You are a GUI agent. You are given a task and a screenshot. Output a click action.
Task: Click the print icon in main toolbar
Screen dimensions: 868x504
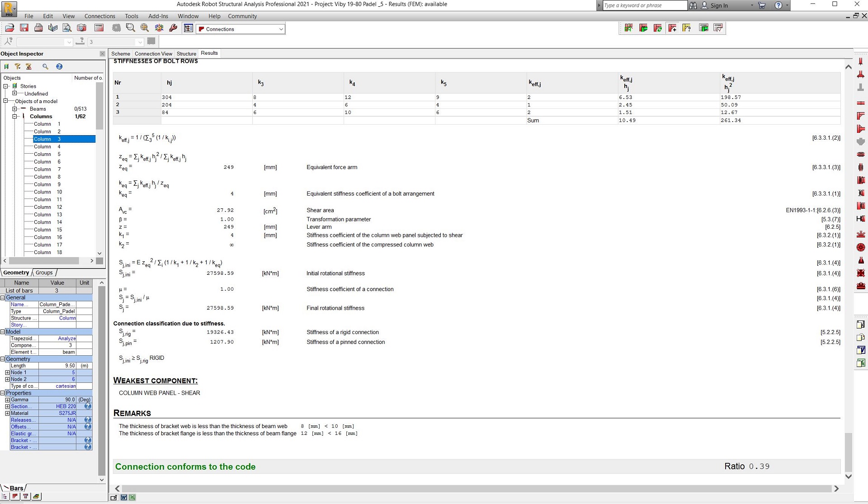pyautogui.click(x=38, y=28)
